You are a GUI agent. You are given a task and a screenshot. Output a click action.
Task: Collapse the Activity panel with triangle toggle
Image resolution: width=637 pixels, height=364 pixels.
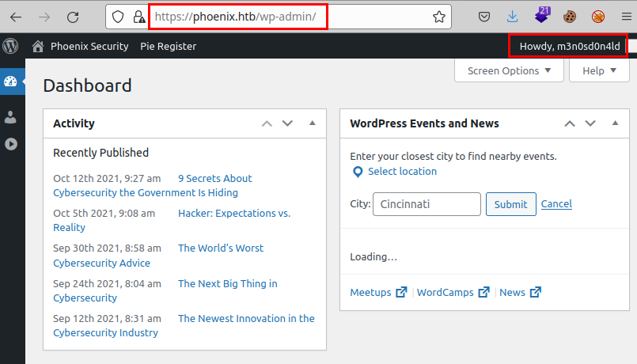(313, 123)
